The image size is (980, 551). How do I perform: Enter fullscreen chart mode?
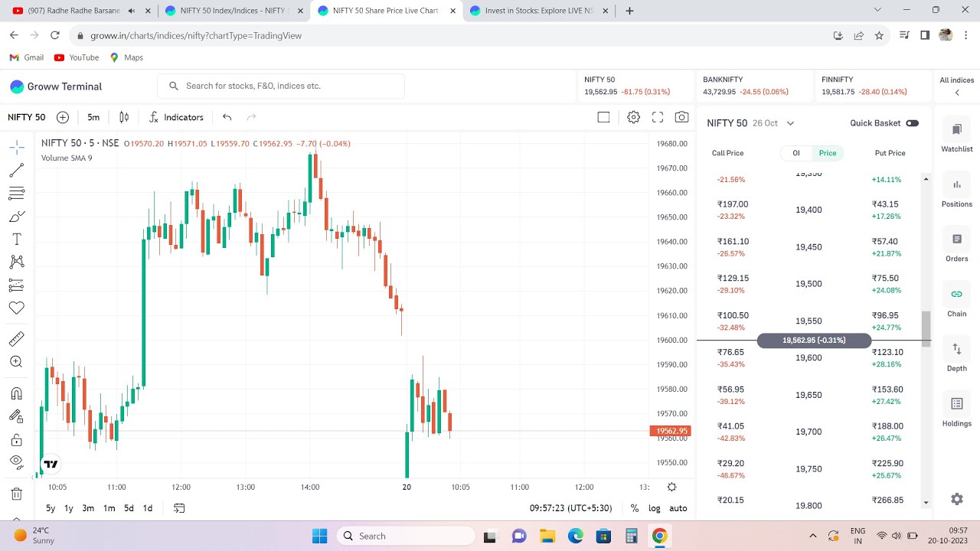click(658, 117)
